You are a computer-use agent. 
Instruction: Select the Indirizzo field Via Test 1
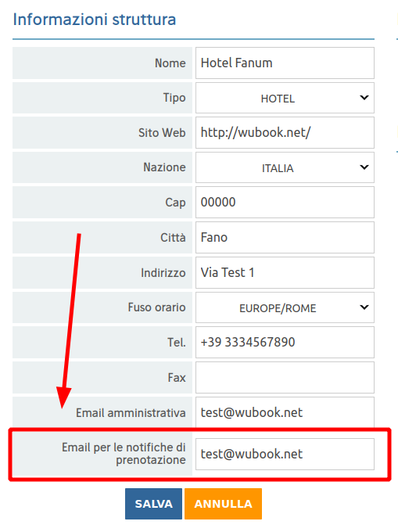(285, 272)
